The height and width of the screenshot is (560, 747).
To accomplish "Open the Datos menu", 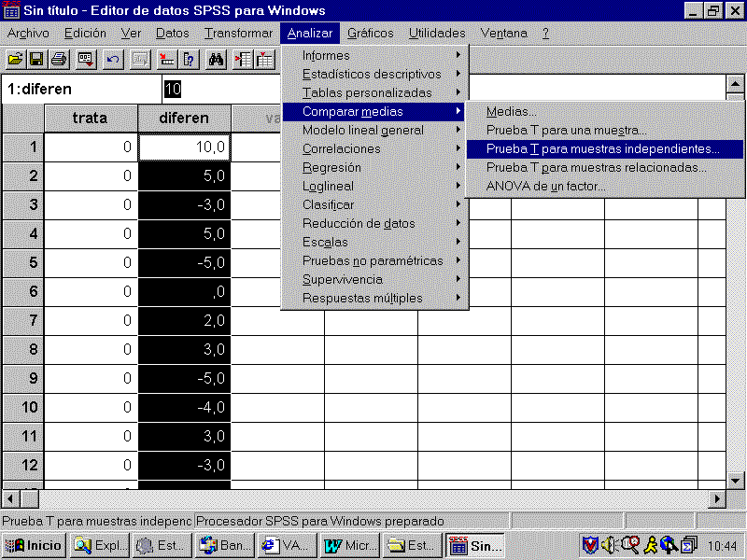I will [x=173, y=34].
